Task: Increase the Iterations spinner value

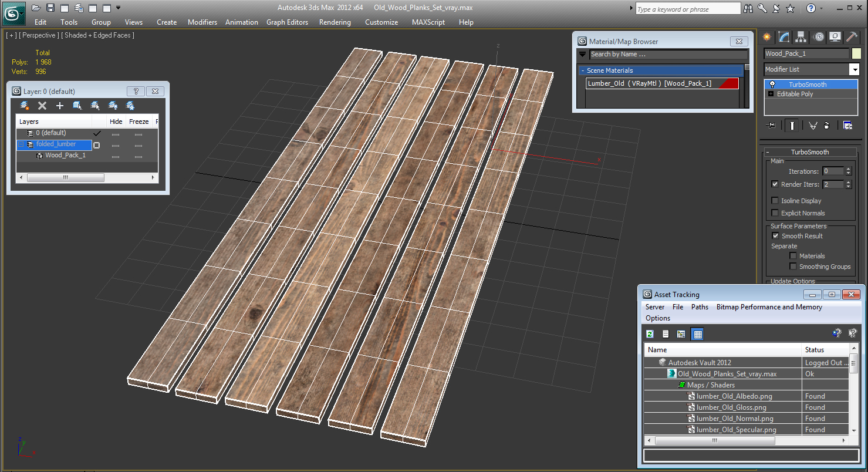Action: pos(848,170)
